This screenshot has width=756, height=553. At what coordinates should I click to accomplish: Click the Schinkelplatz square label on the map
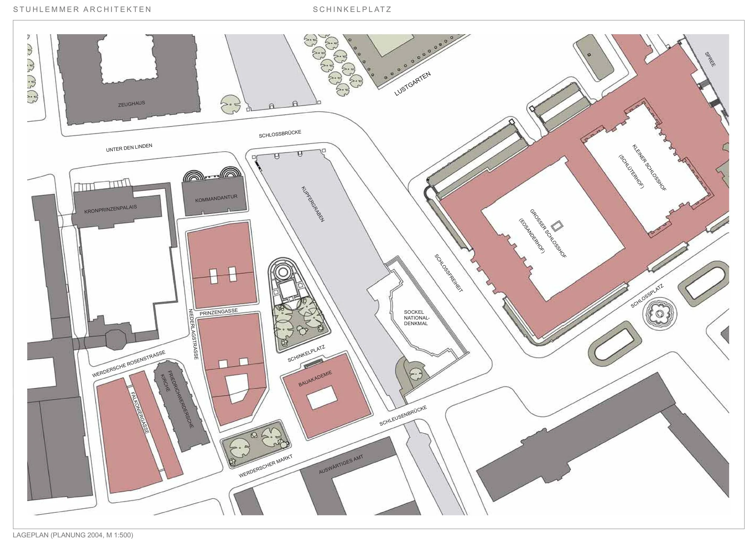(x=306, y=354)
